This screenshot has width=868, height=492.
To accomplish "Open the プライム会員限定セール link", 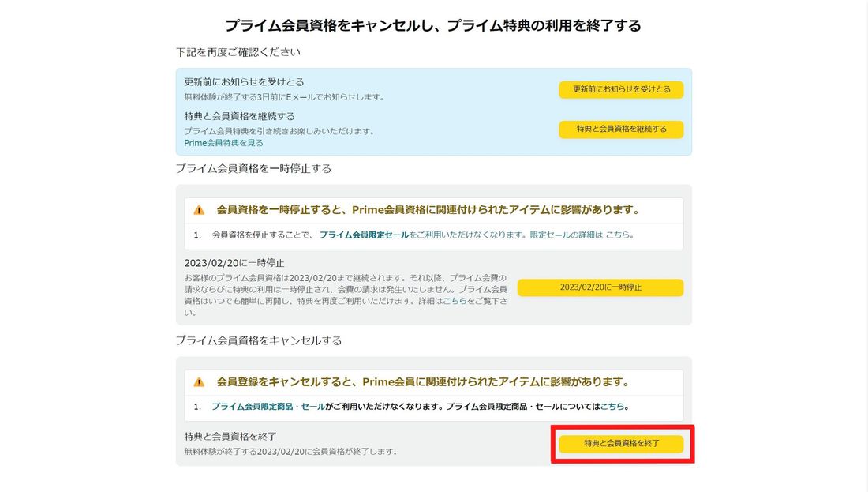I will tap(364, 235).
